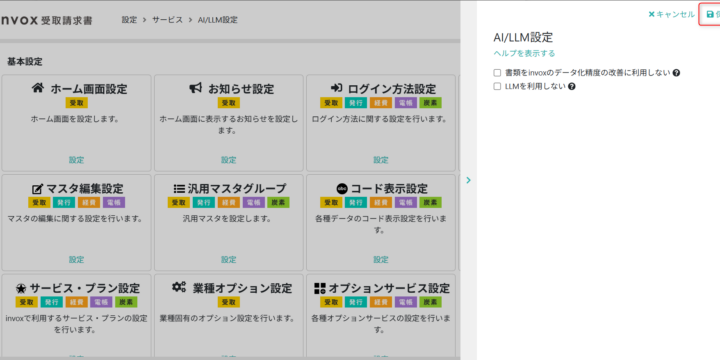
Task: Open 設定 link in マスタ編集設定 card
Action: (x=76, y=259)
